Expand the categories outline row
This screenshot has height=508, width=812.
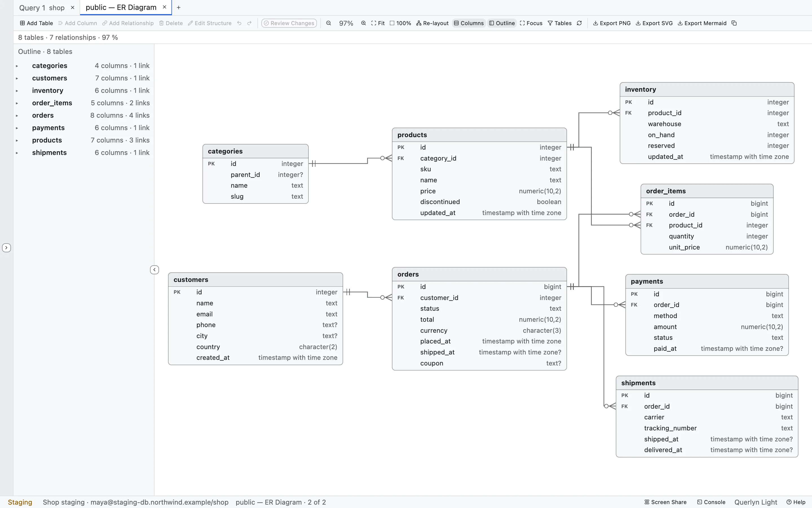pyautogui.click(x=17, y=66)
